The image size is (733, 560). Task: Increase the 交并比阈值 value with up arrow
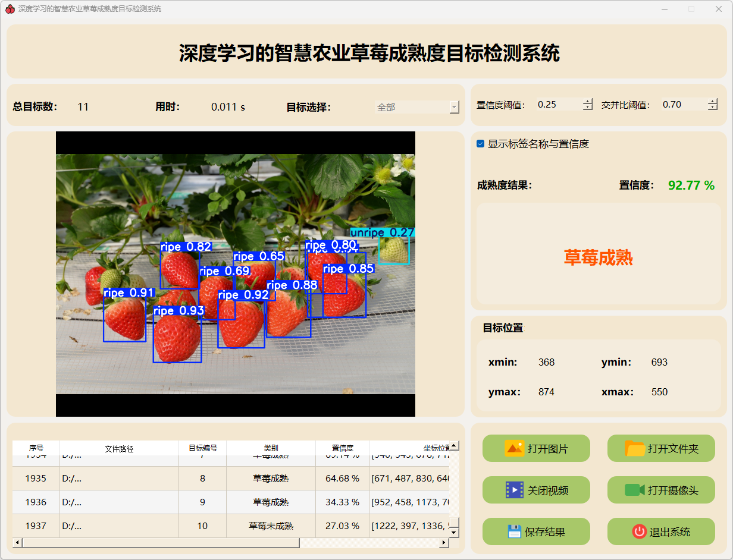click(713, 101)
